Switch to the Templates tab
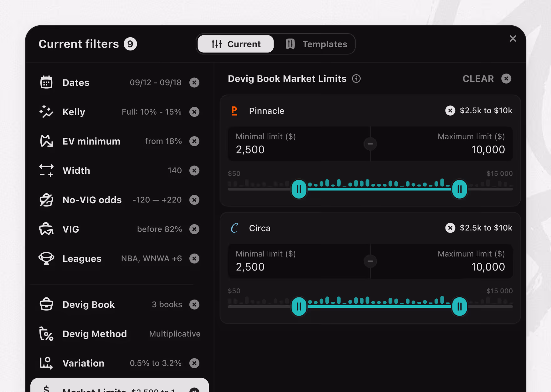Screen dimensions: 551x392 [x=316, y=44]
